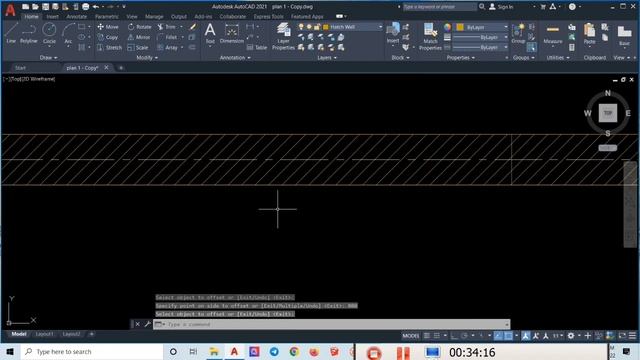Viewport: 640px width, 360px height.
Task: Open the Start file tab
Action: 20,68
